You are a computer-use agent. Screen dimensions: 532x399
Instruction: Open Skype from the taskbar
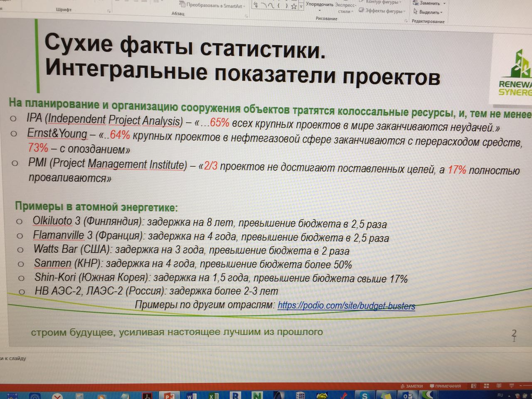[x=365, y=396]
